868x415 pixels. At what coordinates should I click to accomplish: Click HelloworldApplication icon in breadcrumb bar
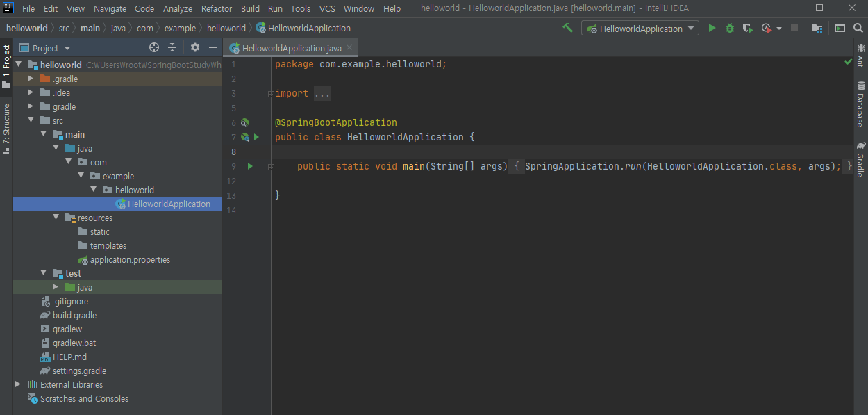coord(260,28)
